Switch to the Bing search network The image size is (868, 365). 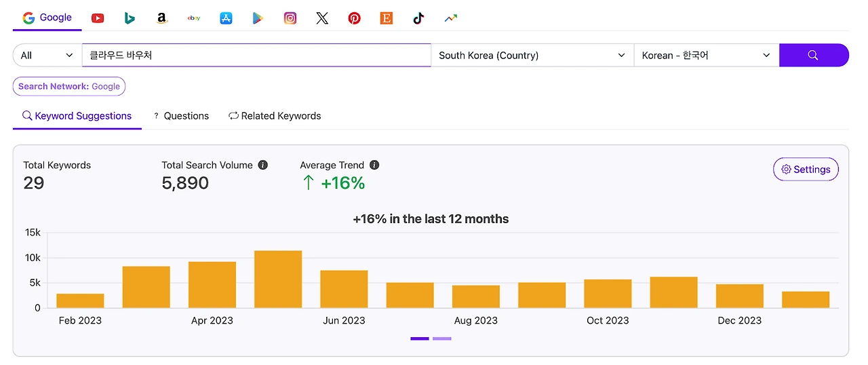(130, 18)
